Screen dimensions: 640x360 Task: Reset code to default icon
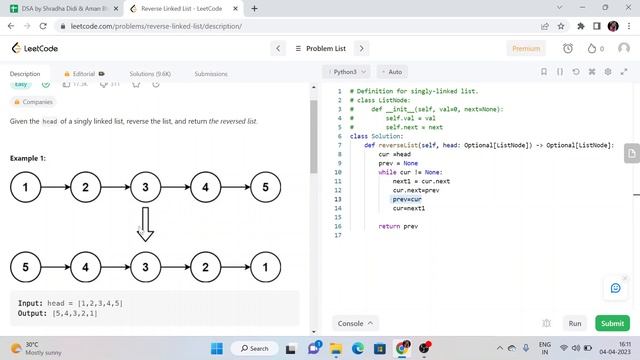click(576, 72)
